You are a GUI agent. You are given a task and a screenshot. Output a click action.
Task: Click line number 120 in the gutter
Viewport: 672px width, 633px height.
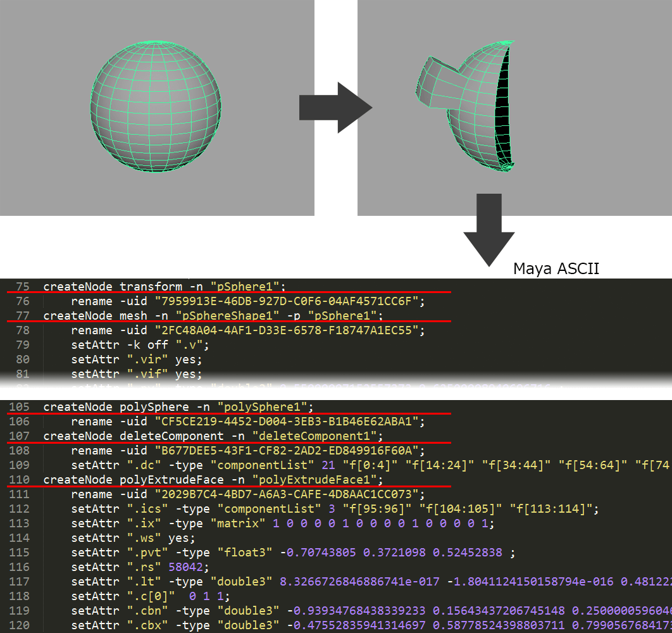19,625
